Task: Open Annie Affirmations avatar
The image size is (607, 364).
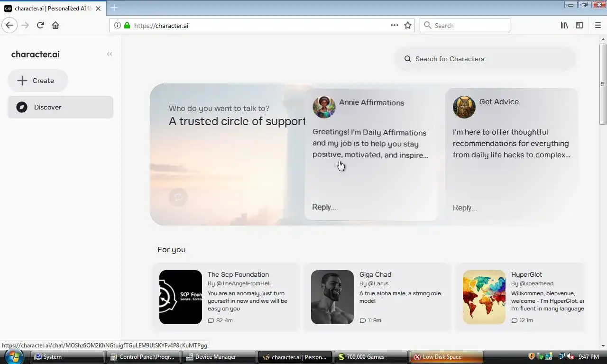Action: 324,107
